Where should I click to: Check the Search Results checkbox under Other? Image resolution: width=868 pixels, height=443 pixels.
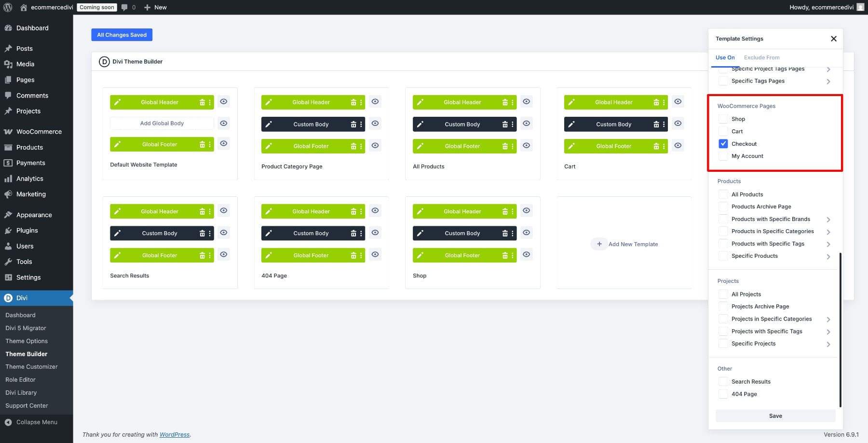(x=723, y=382)
